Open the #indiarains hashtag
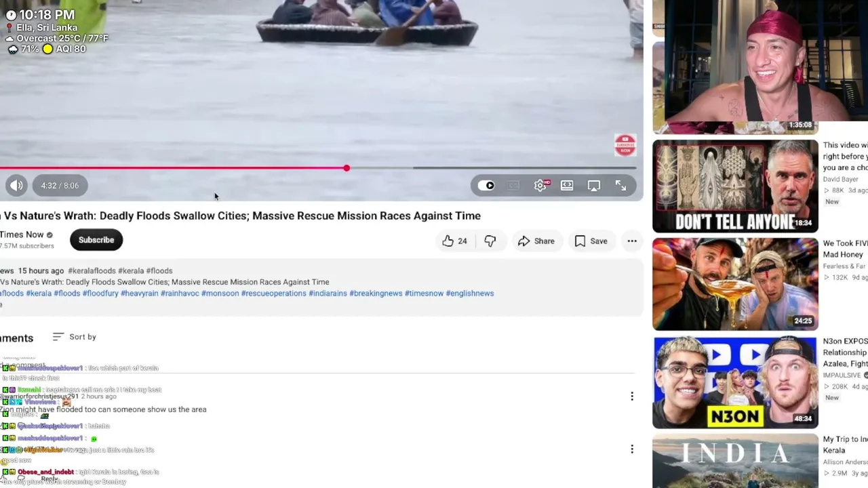 click(328, 293)
